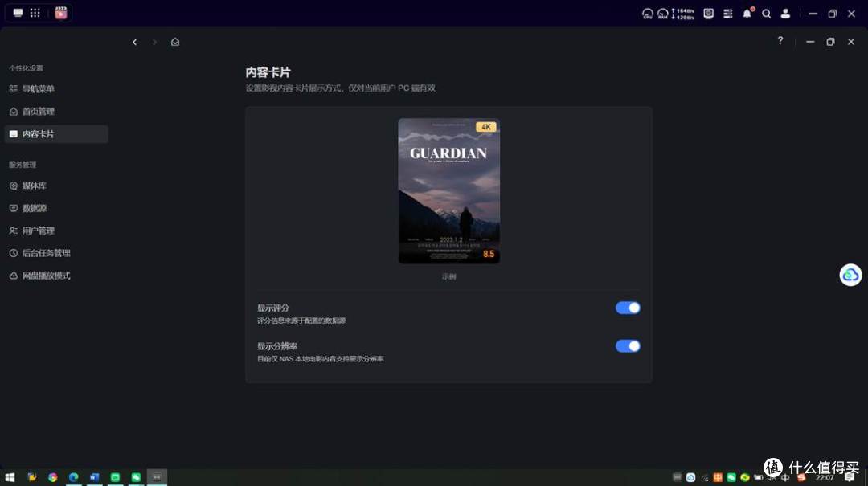
Task: Toggle the 显示分辨率 switch
Action: 628,346
